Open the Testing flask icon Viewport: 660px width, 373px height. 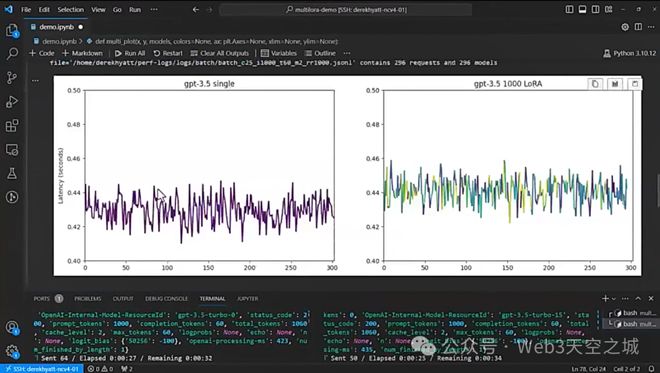12,173
